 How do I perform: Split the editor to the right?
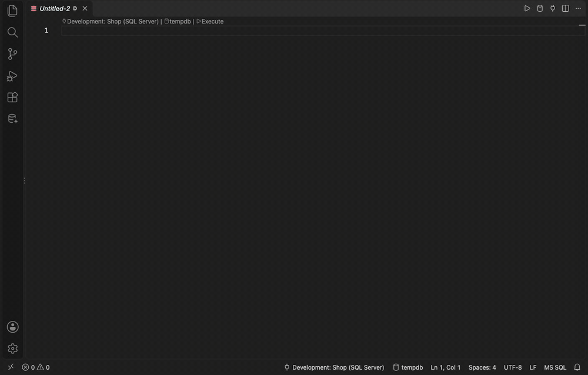click(x=566, y=8)
